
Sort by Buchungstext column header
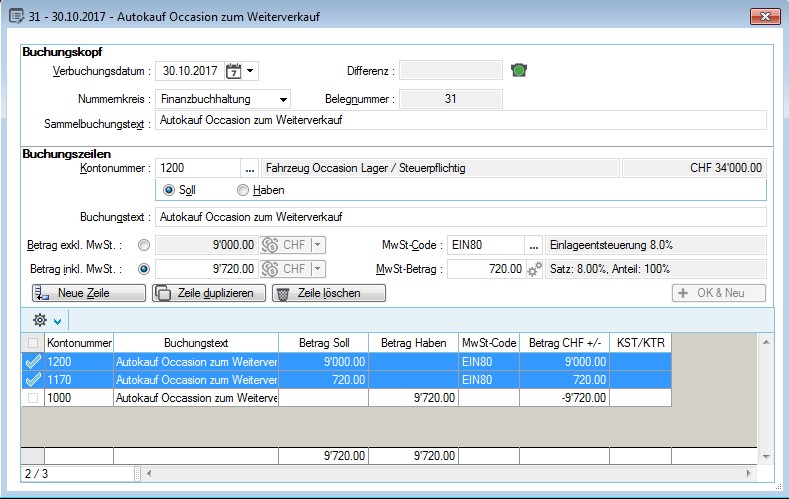tap(196, 343)
